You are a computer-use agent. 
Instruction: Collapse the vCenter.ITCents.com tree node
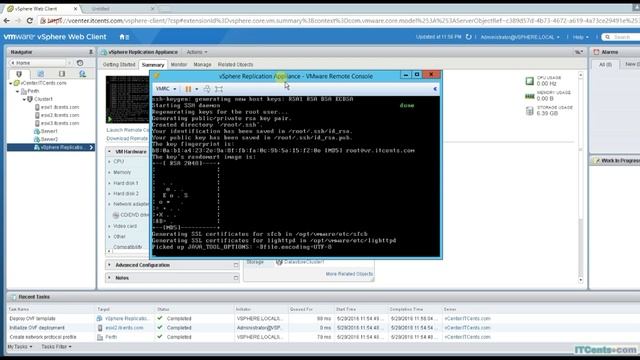[11, 83]
